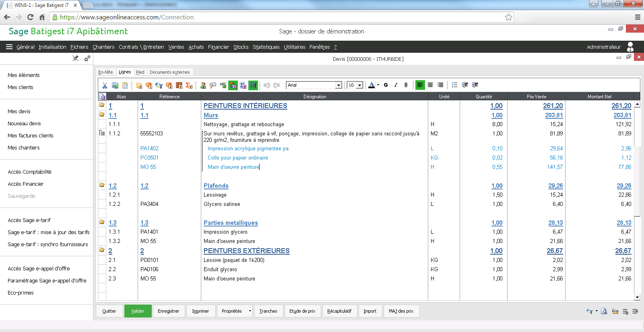Click the Imprimer button

pyautogui.click(x=200, y=311)
